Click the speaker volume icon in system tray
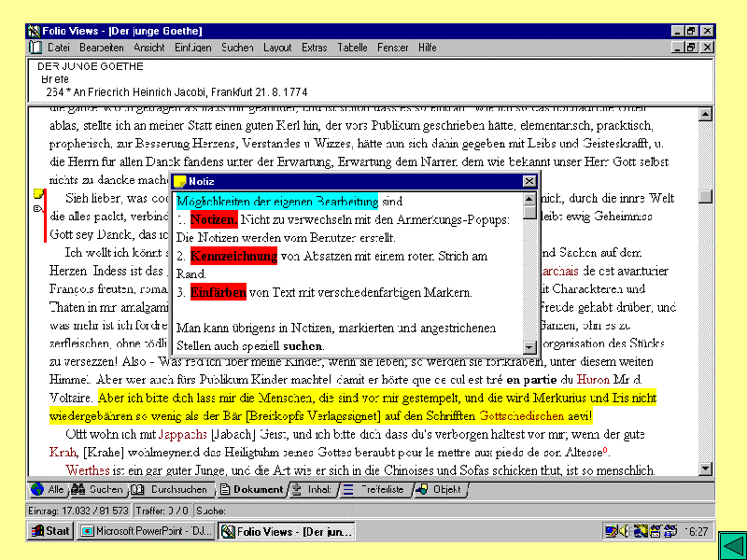This screenshot has width=747, height=560. pos(623,531)
